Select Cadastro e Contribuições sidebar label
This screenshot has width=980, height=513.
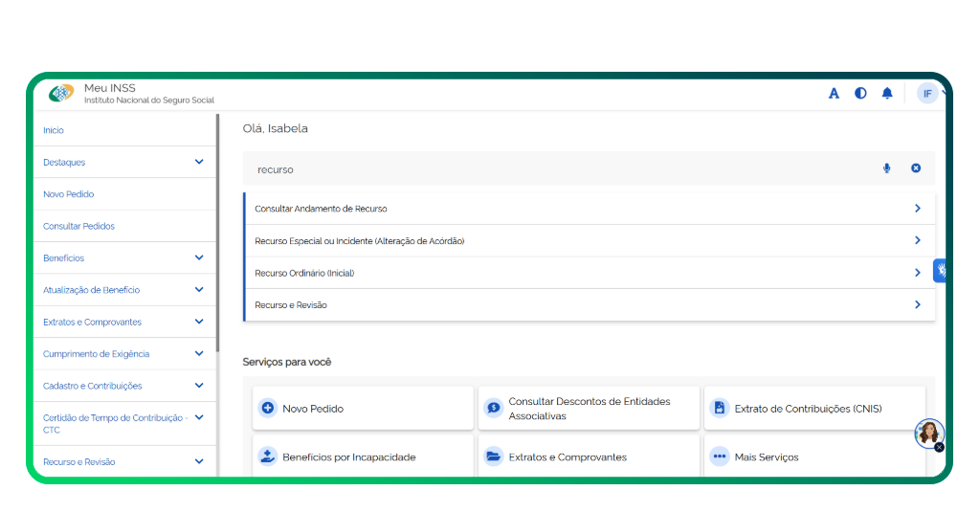(93, 386)
